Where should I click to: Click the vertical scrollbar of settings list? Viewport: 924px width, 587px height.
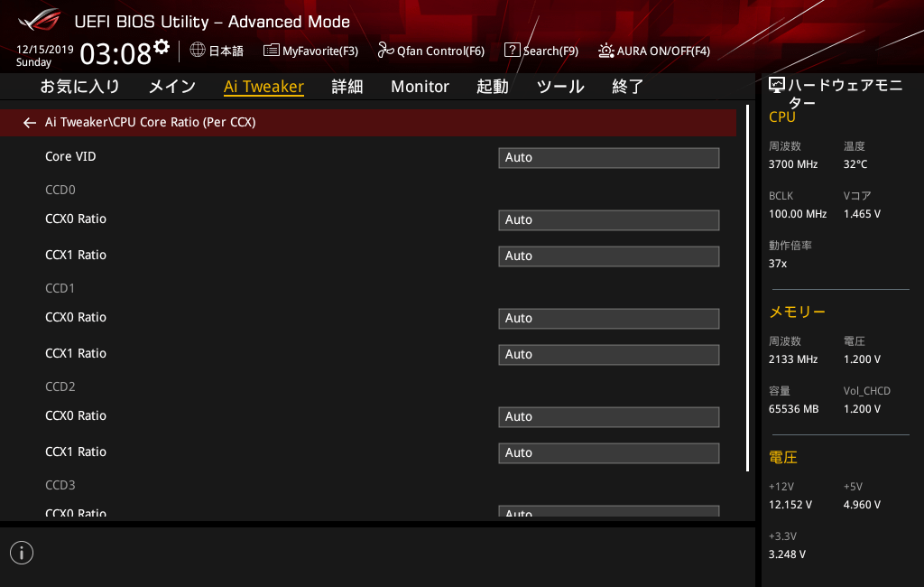(x=747, y=289)
